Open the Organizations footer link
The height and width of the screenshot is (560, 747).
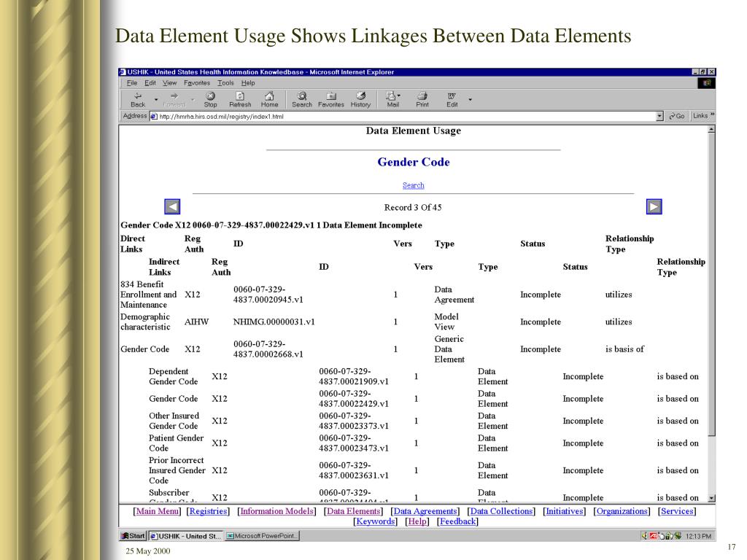pos(622,511)
